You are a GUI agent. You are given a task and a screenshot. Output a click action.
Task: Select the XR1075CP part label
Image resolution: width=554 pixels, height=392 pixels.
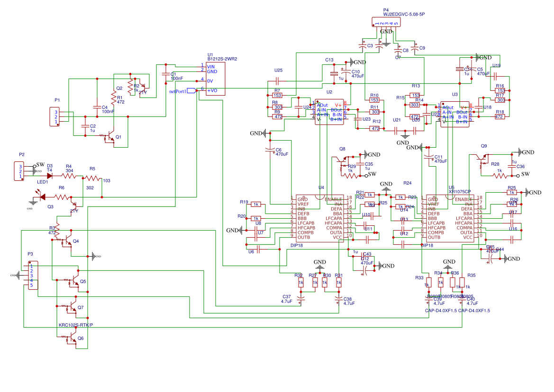coord(460,192)
